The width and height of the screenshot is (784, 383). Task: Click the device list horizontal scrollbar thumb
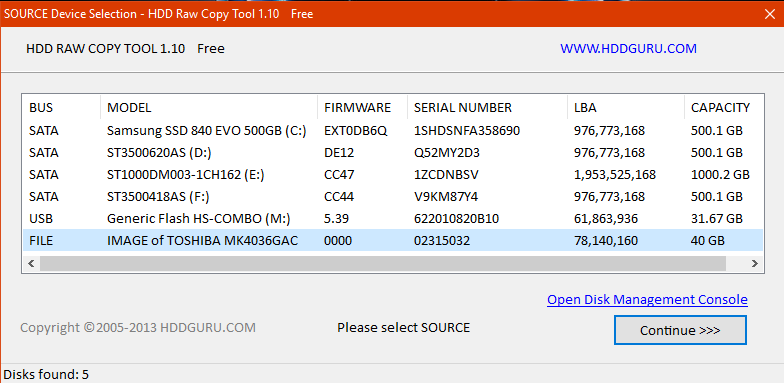tap(382, 264)
